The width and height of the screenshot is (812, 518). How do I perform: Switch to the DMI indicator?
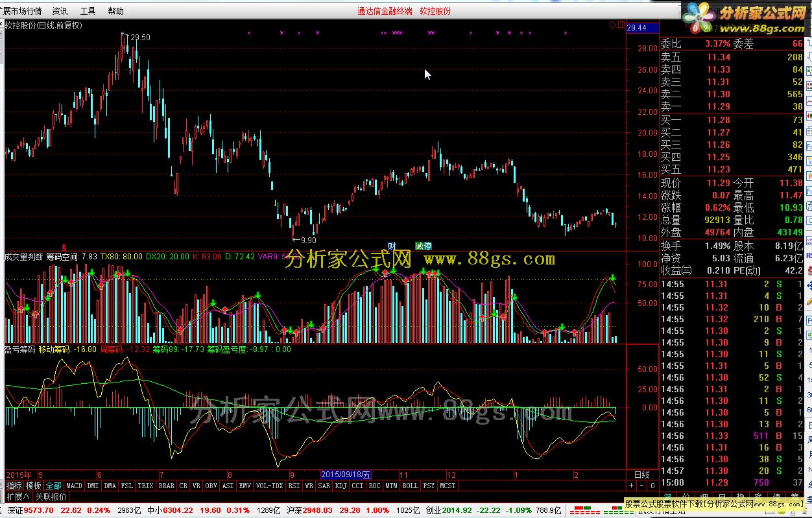tap(93, 486)
